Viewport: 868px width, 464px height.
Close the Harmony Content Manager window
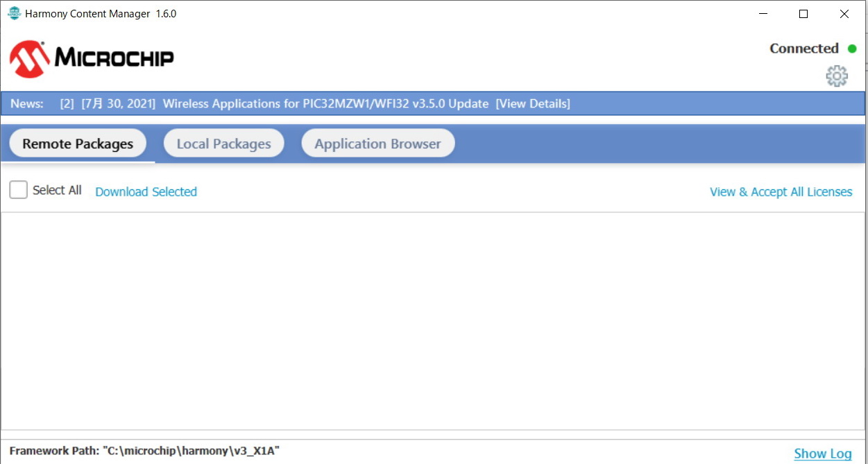click(844, 14)
